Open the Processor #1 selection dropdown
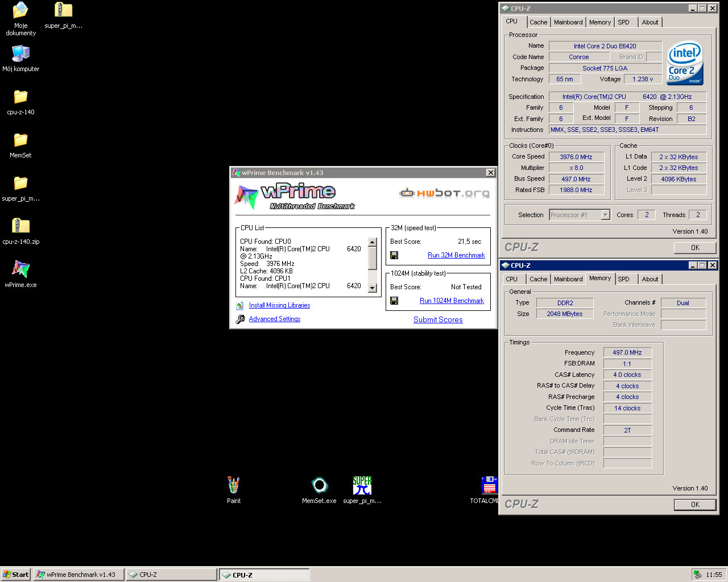Image resolution: width=728 pixels, height=582 pixels. click(x=605, y=215)
